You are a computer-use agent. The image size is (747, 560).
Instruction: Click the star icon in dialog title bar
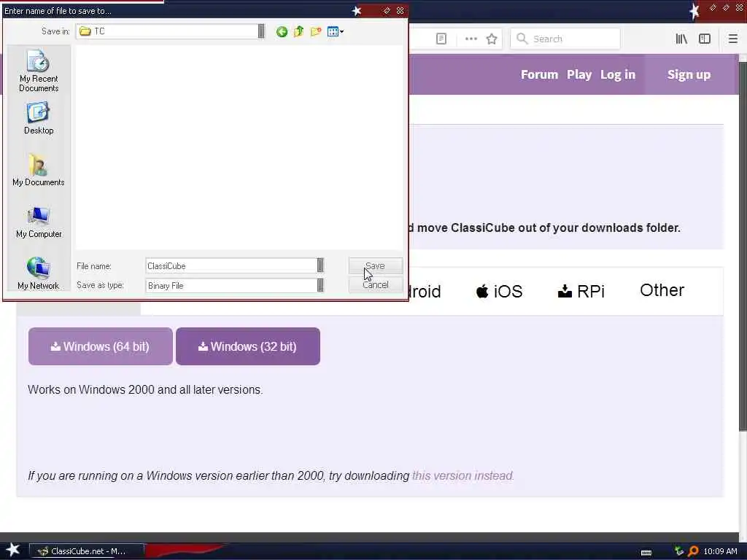pyautogui.click(x=356, y=11)
